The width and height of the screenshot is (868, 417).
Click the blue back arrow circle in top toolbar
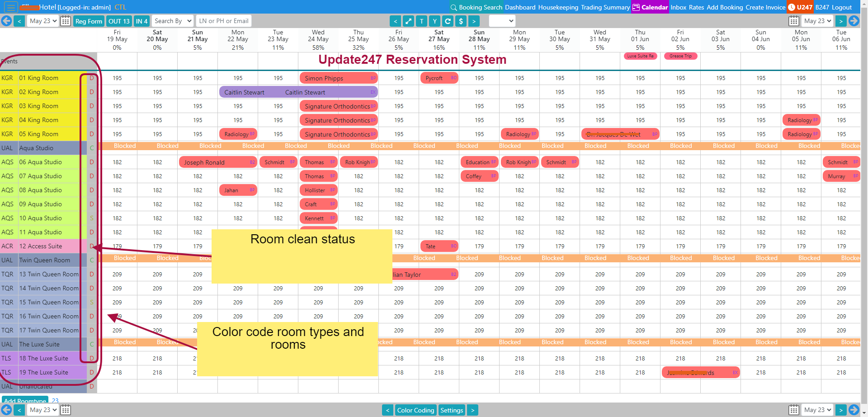6,21
